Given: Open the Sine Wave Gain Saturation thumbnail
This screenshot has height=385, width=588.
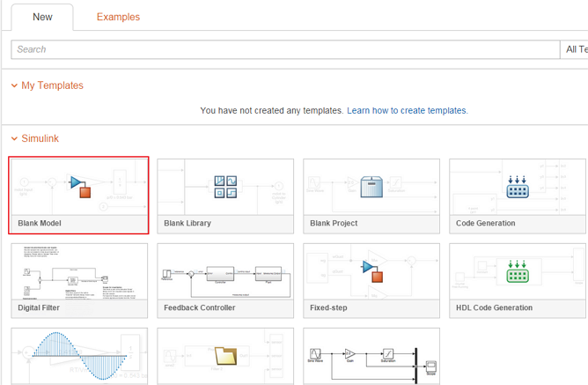Looking at the screenshot, I should [x=371, y=357].
